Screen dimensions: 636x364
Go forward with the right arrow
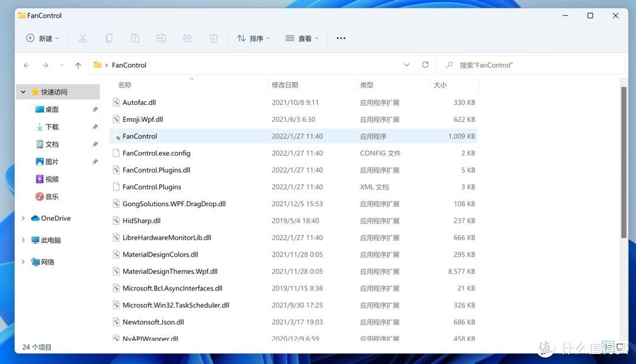[45, 65]
